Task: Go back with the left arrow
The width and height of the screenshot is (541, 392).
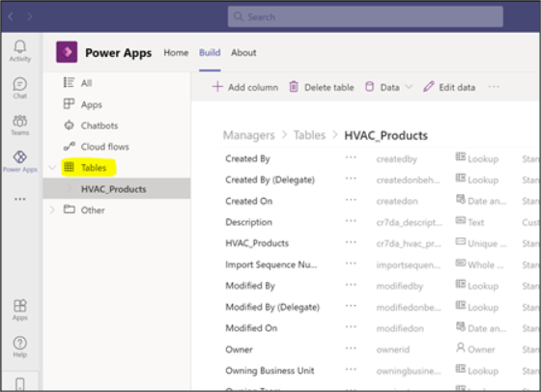Action: pos(11,16)
